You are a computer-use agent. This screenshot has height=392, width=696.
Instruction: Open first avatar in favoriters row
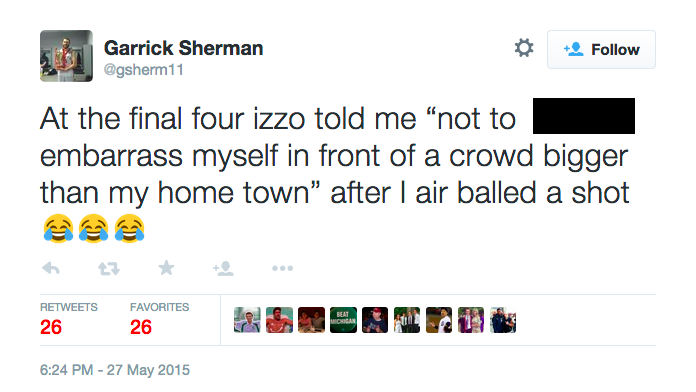coord(247,320)
